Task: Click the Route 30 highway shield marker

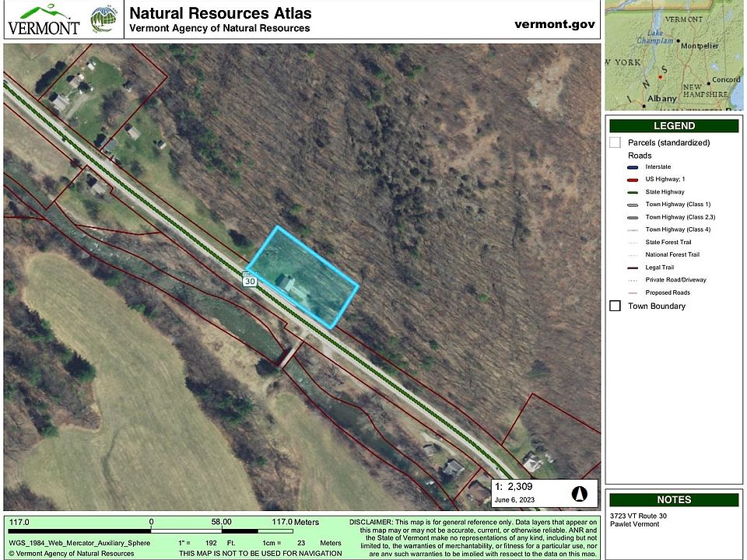Action: click(x=249, y=281)
